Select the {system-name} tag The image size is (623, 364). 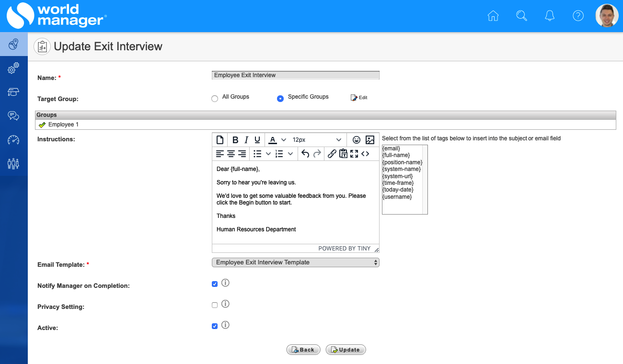pos(402,169)
